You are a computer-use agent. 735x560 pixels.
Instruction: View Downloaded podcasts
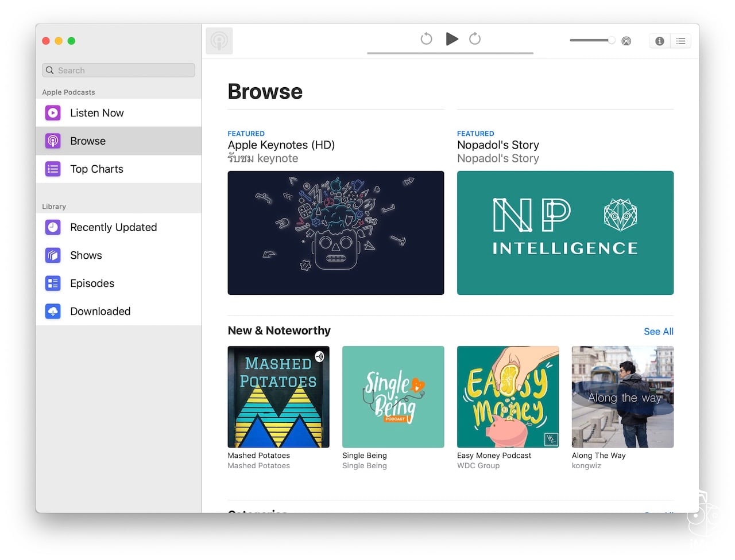(100, 311)
